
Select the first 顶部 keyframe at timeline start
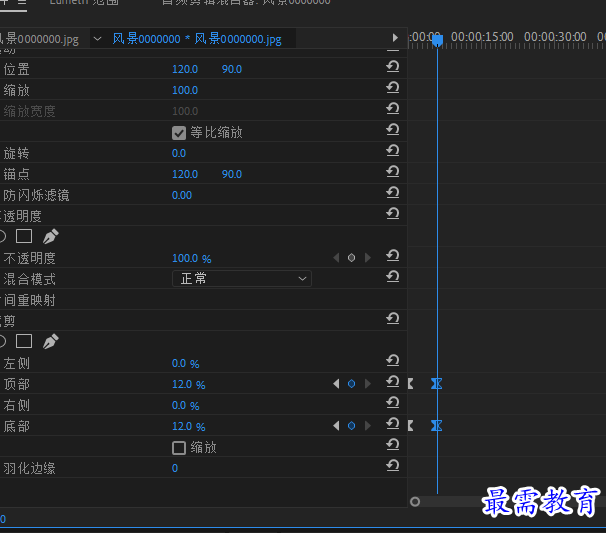click(411, 383)
